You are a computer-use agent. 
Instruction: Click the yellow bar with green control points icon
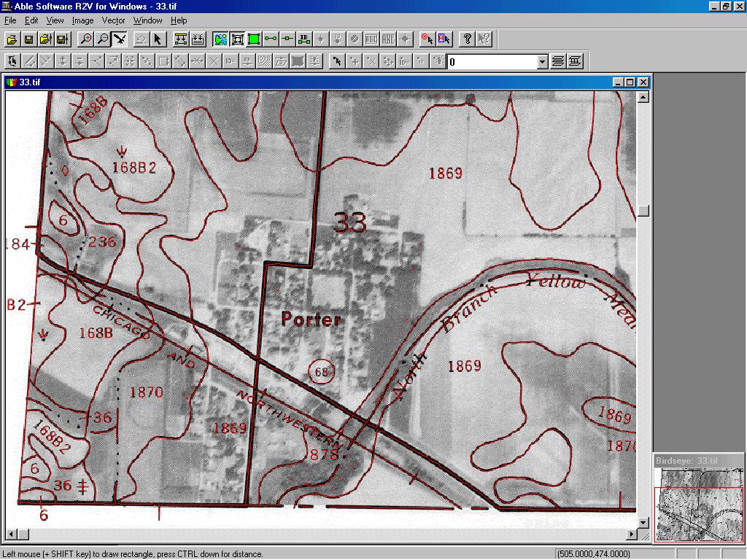click(181, 39)
